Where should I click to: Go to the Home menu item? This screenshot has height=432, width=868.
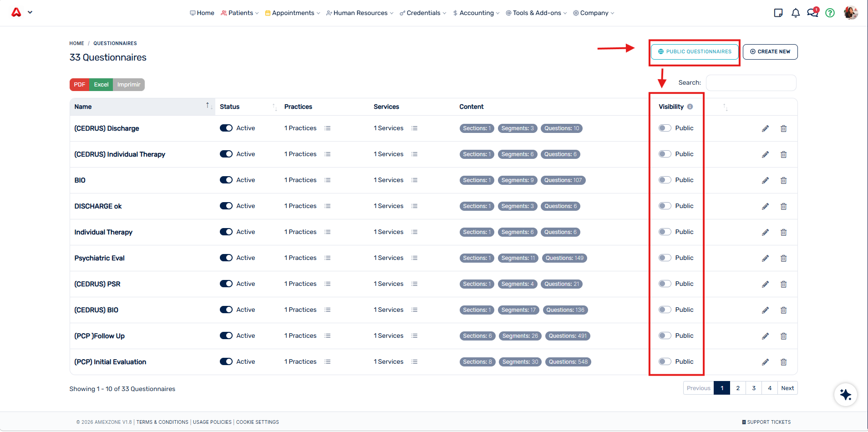coord(202,13)
